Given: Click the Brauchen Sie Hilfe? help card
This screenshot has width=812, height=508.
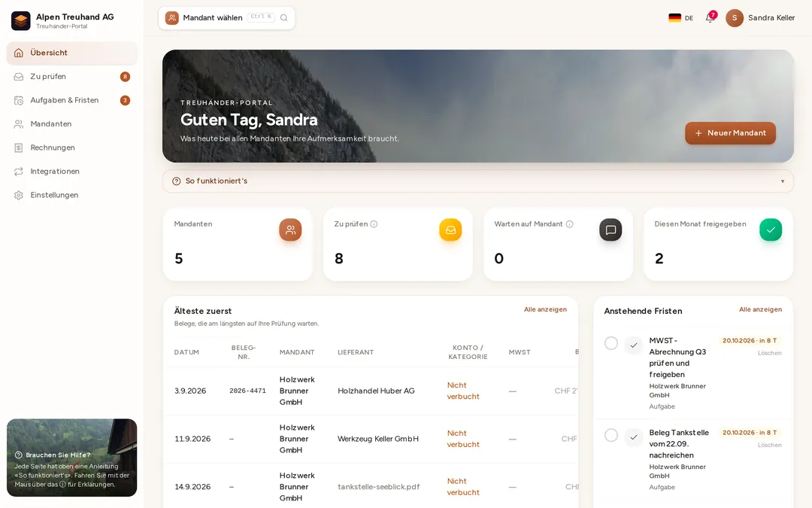Looking at the screenshot, I should click(x=72, y=458).
